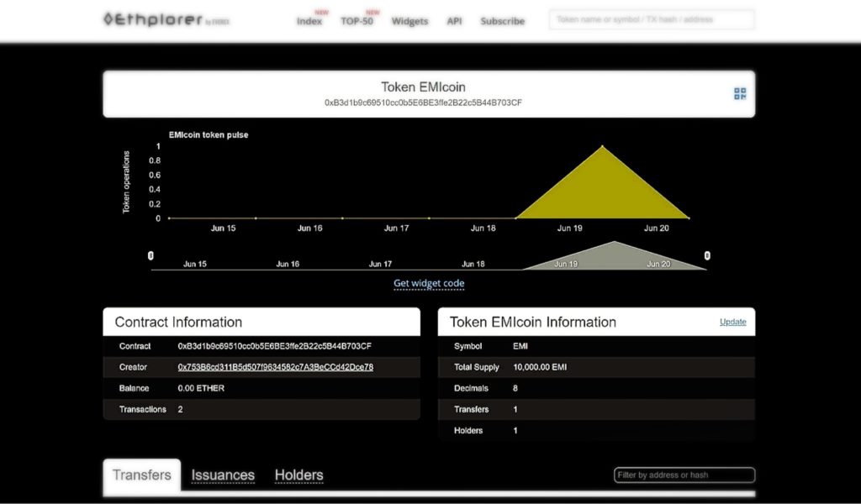Grab the left range slider handle
This screenshot has width=861, height=504.
(151, 255)
